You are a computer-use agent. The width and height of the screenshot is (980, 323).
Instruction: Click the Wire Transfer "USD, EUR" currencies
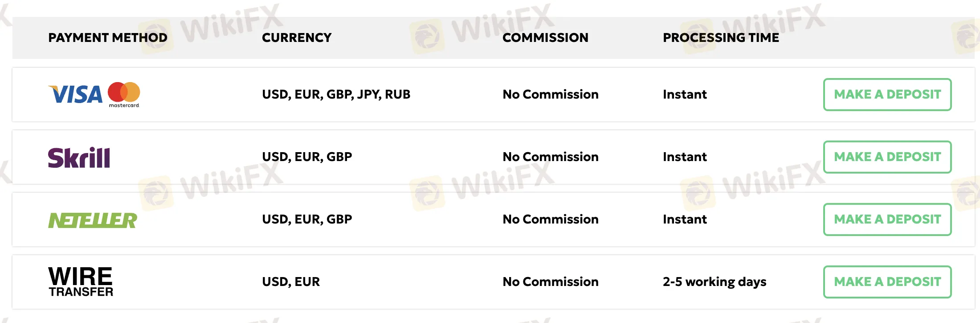[x=291, y=282]
